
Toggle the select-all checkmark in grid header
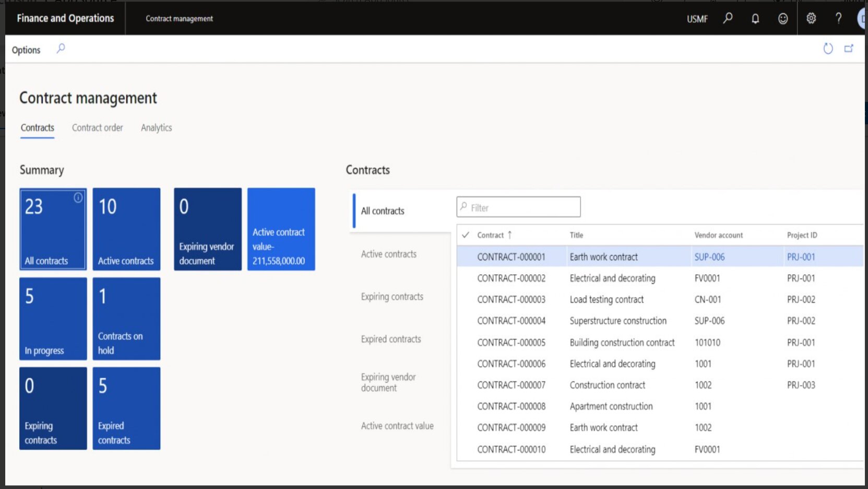click(466, 235)
